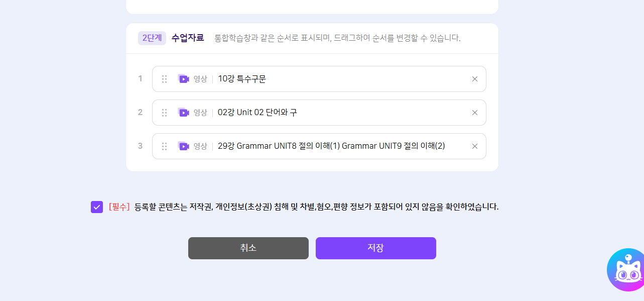Click the 29강 Grammar UNIT8 title text

pos(331,146)
